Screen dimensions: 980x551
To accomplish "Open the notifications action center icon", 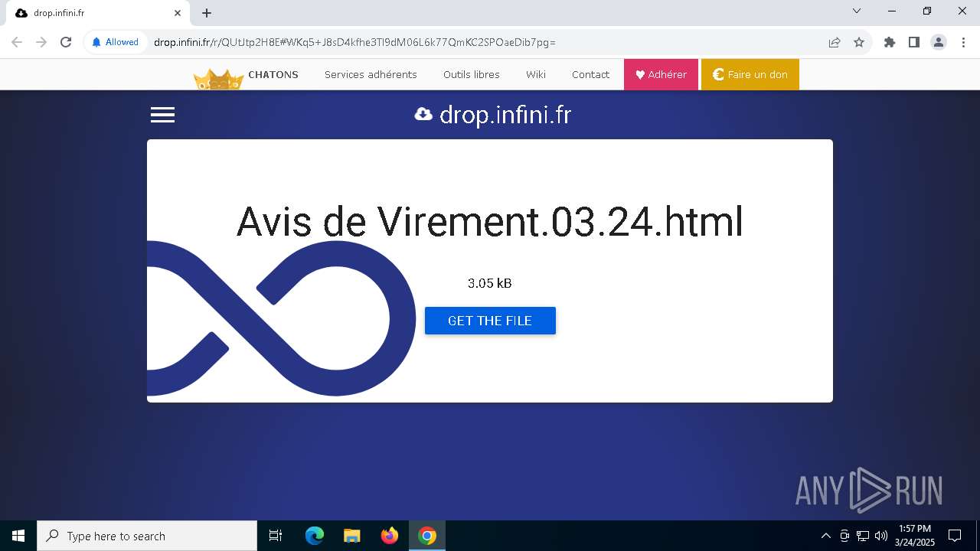I will 955,536.
